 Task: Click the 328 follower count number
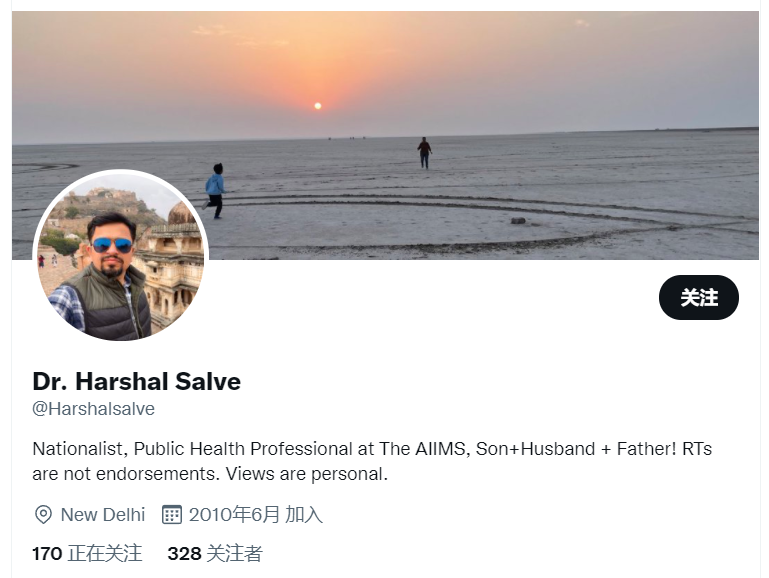coord(184,553)
